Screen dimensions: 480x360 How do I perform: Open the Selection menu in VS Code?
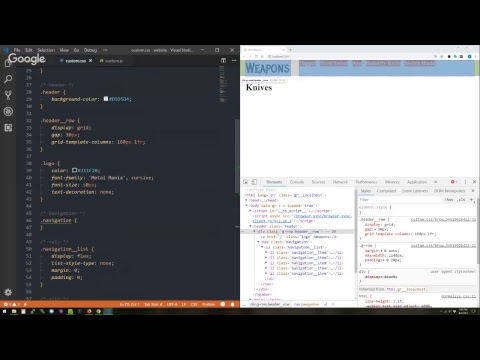click(x=46, y=50)
